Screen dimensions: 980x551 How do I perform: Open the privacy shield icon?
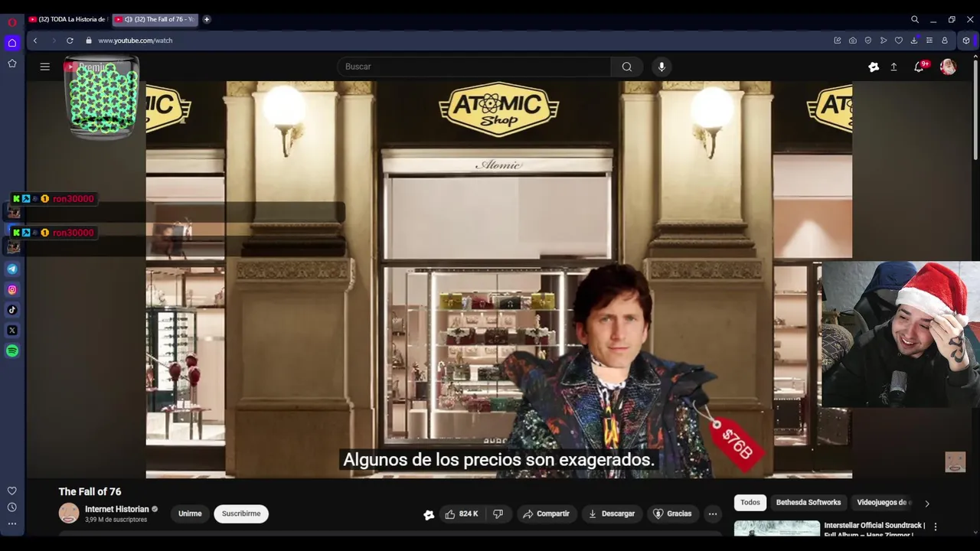pyautogui.click(x=867, y=41)
